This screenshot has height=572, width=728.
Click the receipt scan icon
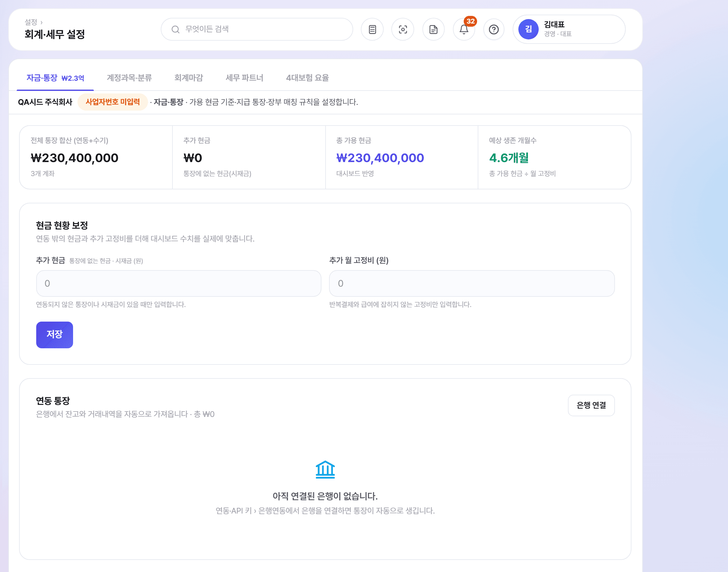tap(403, 30)
